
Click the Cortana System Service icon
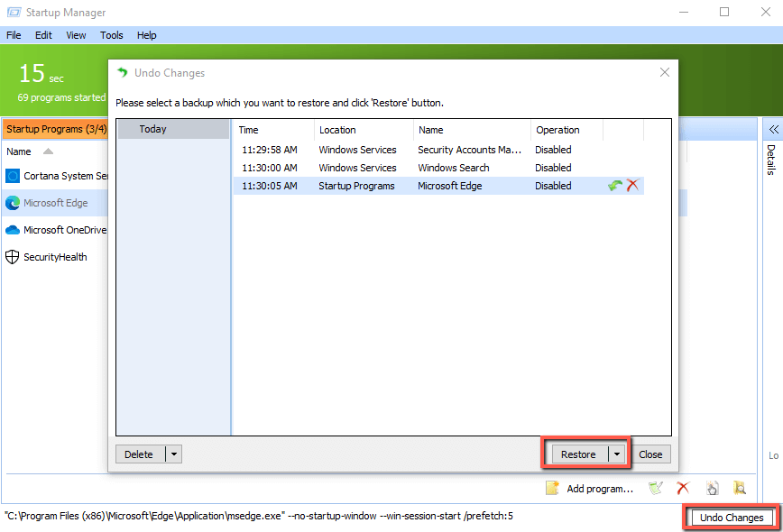point(13,176)
